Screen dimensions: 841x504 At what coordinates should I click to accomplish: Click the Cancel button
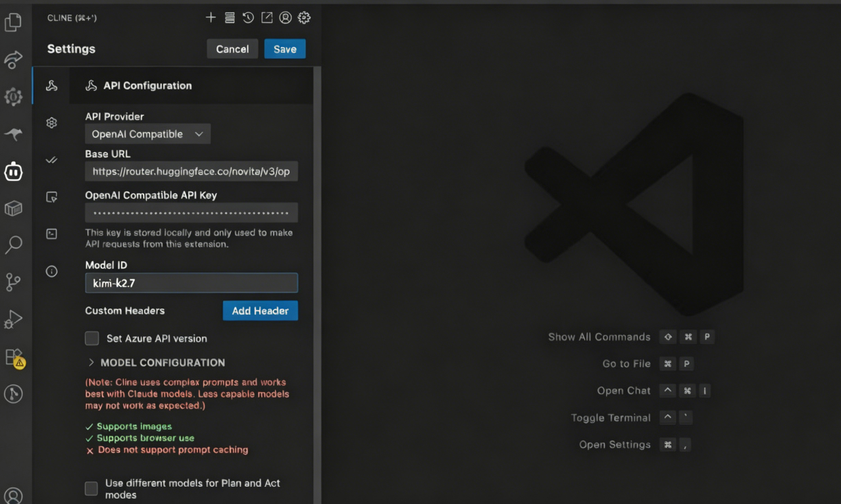pyautogui.click(x=232, y=49)
